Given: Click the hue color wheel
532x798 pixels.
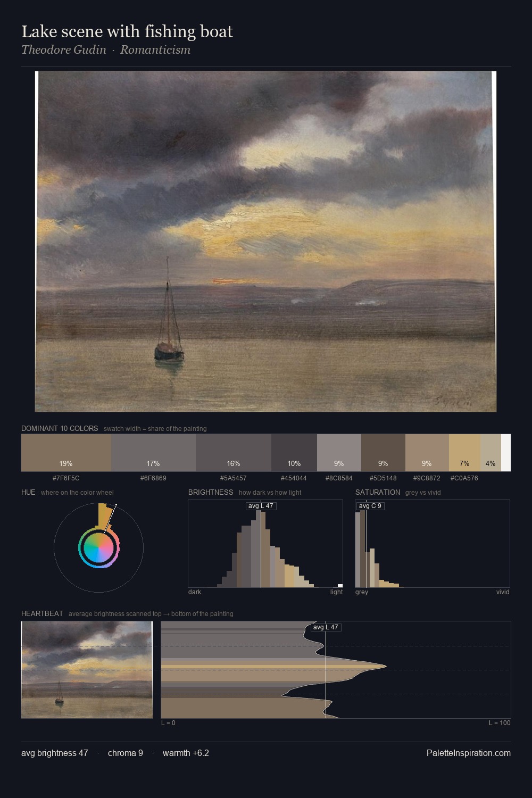Looking at the screenshot, I should pyautogui.click(x=98, y=547).
